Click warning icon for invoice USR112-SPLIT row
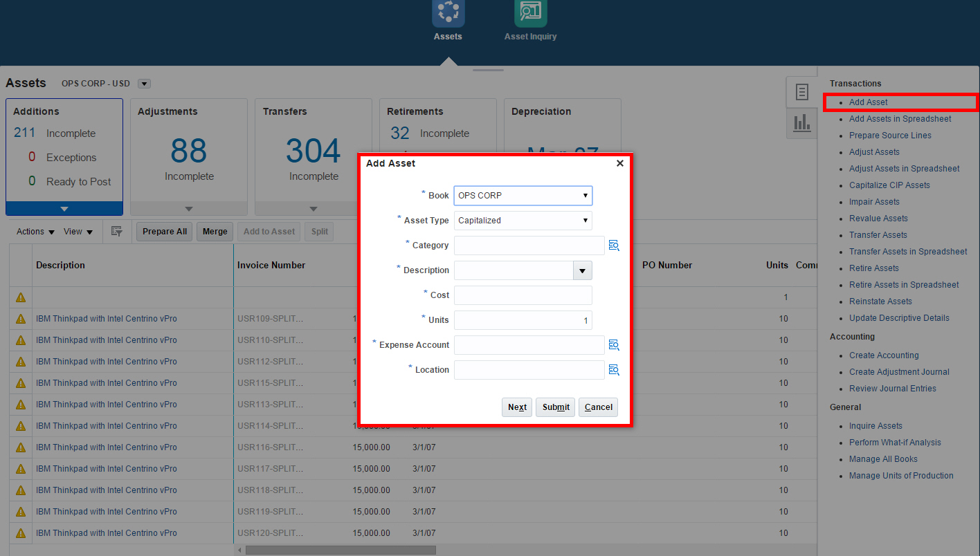Image resolution: width=980 pixels, height=556 pixels. click(21, 362)
